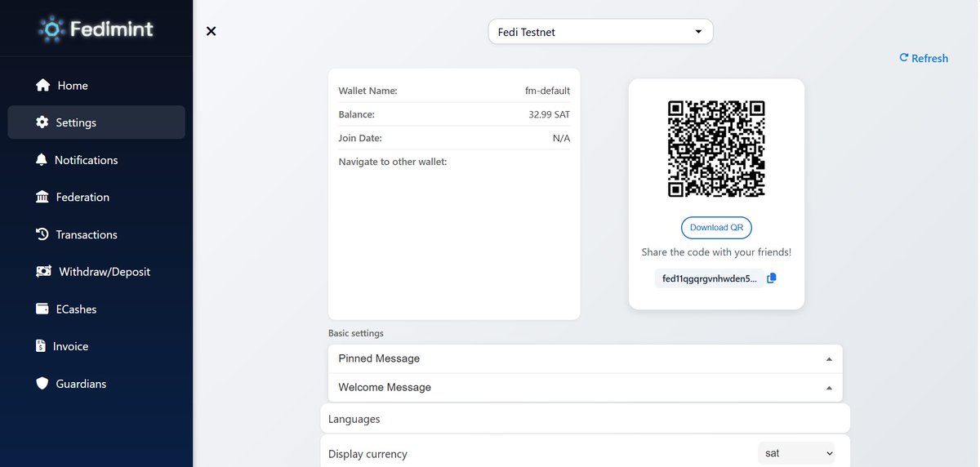Click the Share the code with your friends text
Screen dimensions: 980x467
(716, 252)
